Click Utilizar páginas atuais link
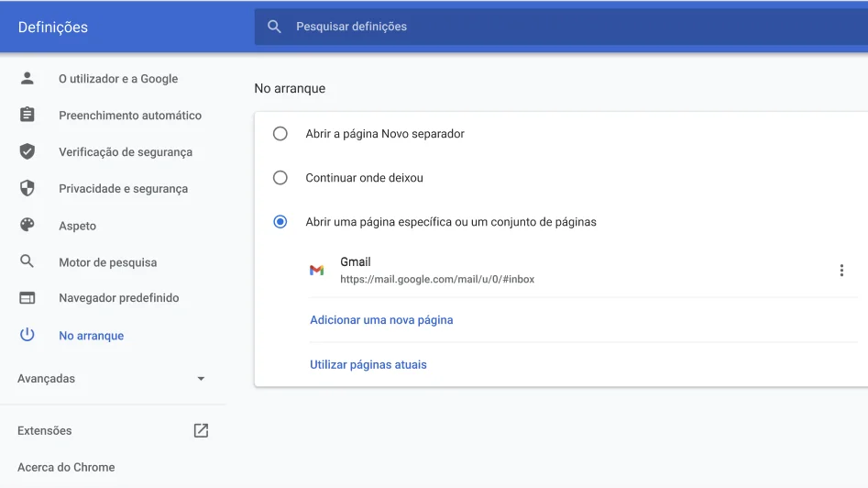This screenshot has height=488, width=868. click(368, 364)
